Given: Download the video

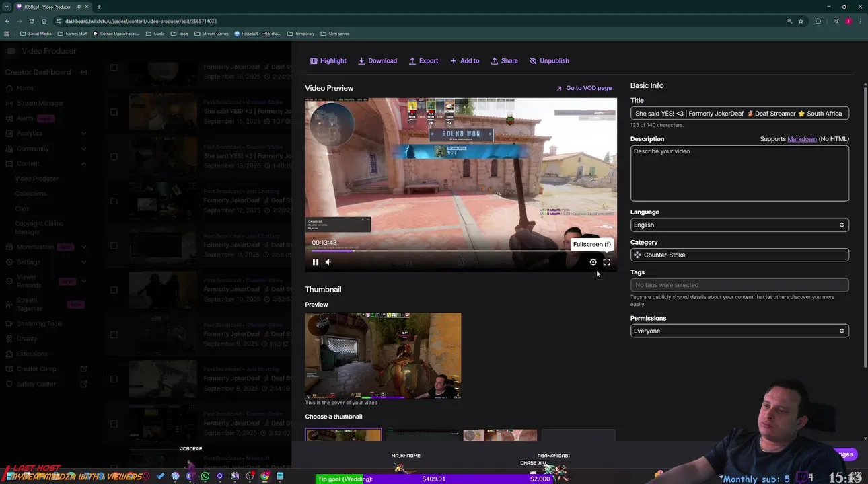Looking at the screenshot, I should click(377, 61).
